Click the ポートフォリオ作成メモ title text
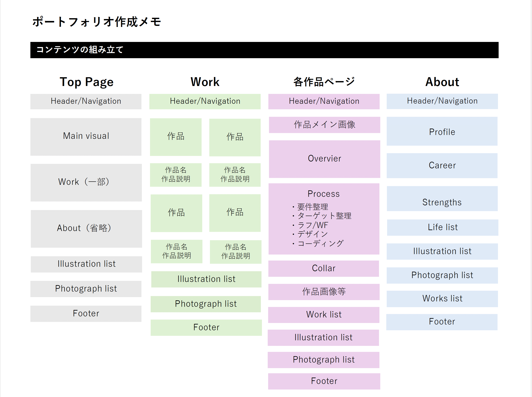 click(x=96, y=22)
